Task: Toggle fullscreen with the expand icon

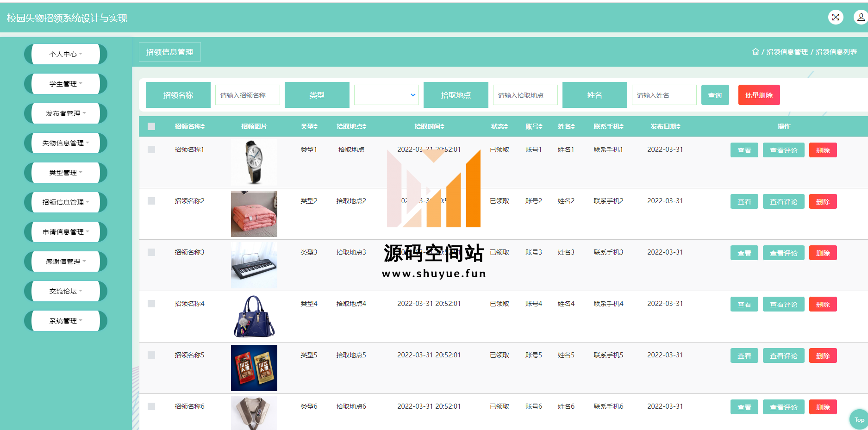Action: pyautogui.click(x=836, y=18)
